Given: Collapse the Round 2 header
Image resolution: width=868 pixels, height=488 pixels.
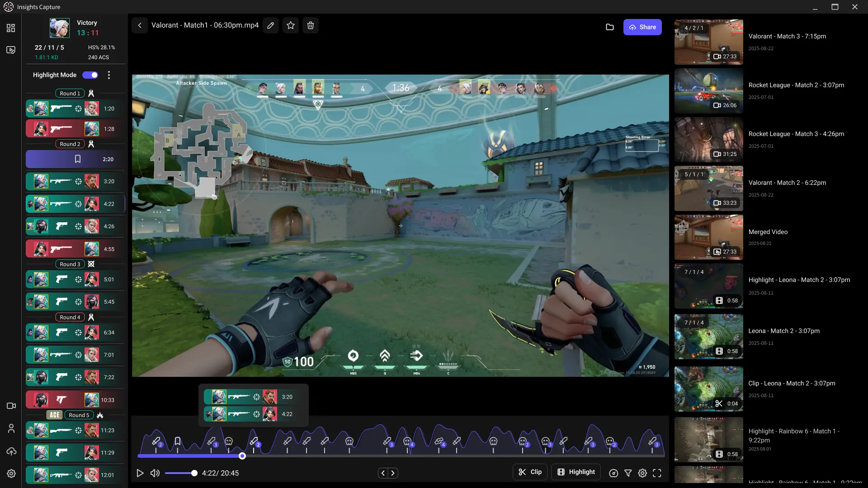Looking at the screenshot, I should point(70,144).
